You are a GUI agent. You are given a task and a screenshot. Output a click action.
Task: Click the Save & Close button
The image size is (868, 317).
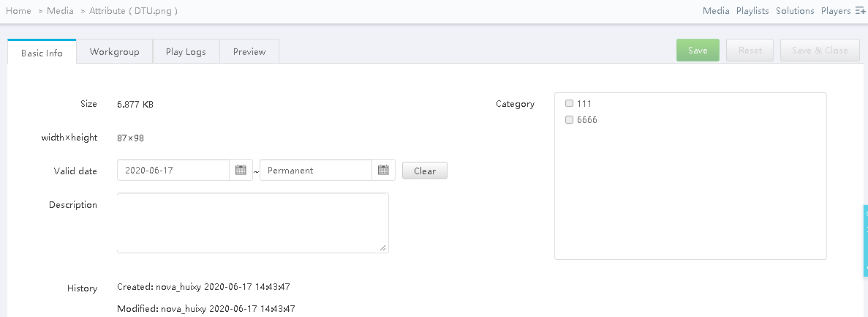coord(820,50)
